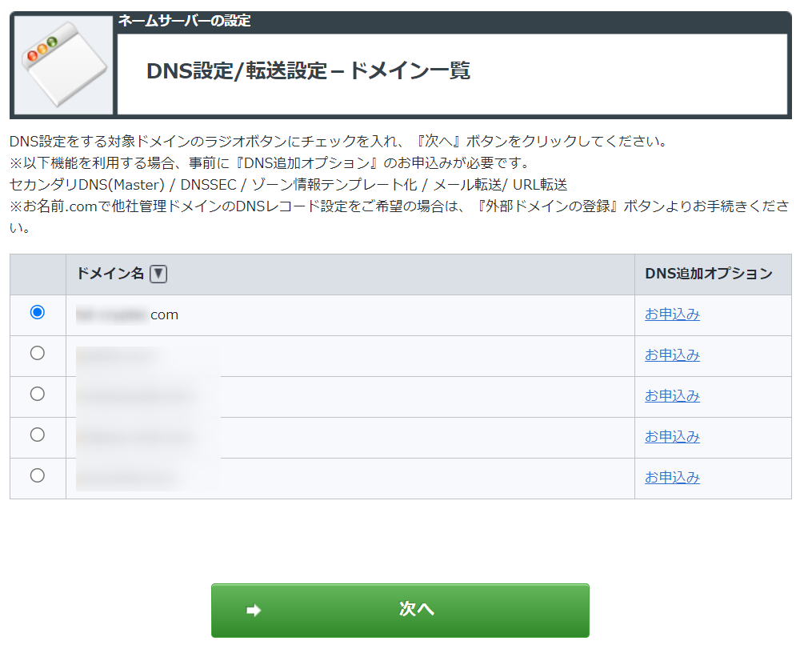812x657 pixels.
Task: Select the second domain radio button
Action: tap(38, 353)
